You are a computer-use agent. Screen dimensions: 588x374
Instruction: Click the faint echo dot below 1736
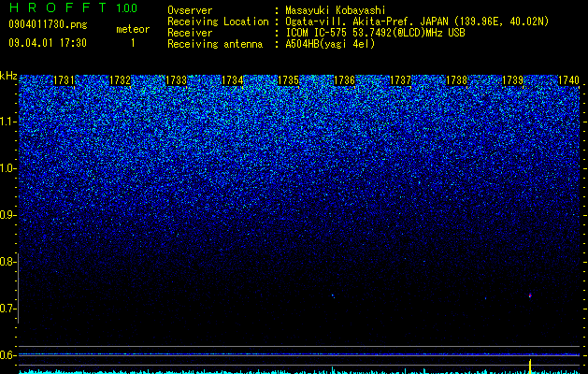pos(333,295)
